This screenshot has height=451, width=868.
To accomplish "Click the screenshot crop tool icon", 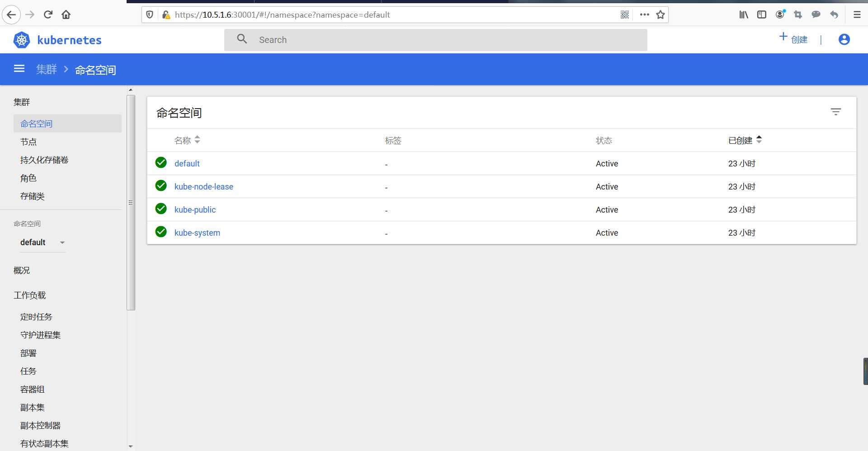I will (x=798, y=14).
